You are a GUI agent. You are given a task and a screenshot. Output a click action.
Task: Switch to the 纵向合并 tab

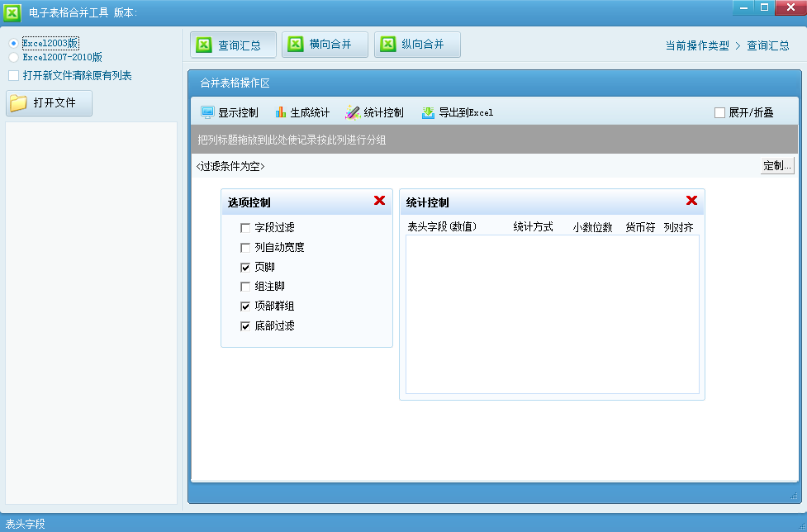[417, 45]
